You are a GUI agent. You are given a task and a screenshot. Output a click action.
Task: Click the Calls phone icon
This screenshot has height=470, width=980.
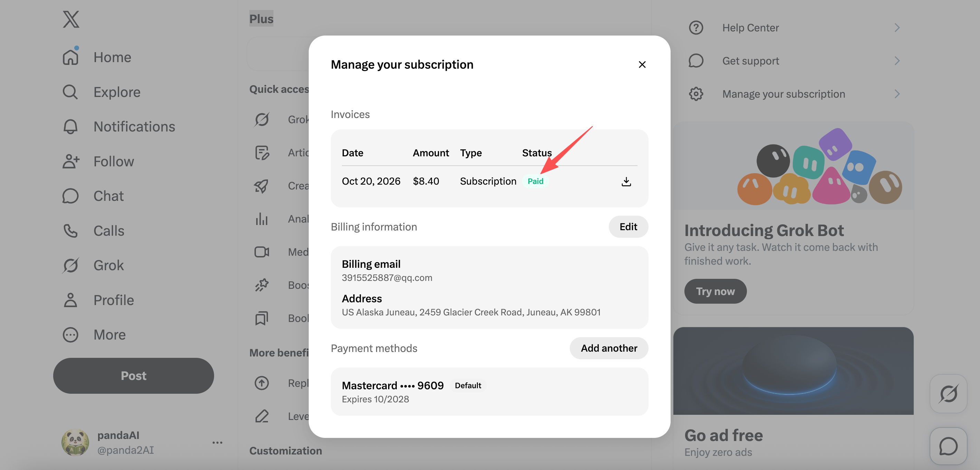70,231
